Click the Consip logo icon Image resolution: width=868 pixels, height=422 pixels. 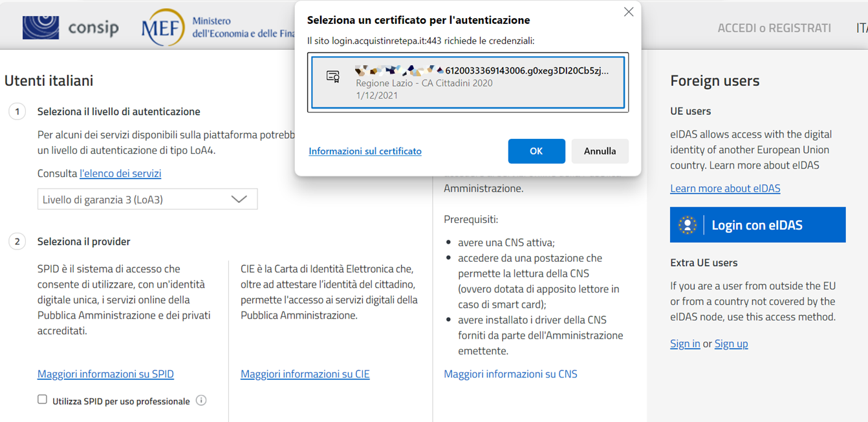[41, 28]
